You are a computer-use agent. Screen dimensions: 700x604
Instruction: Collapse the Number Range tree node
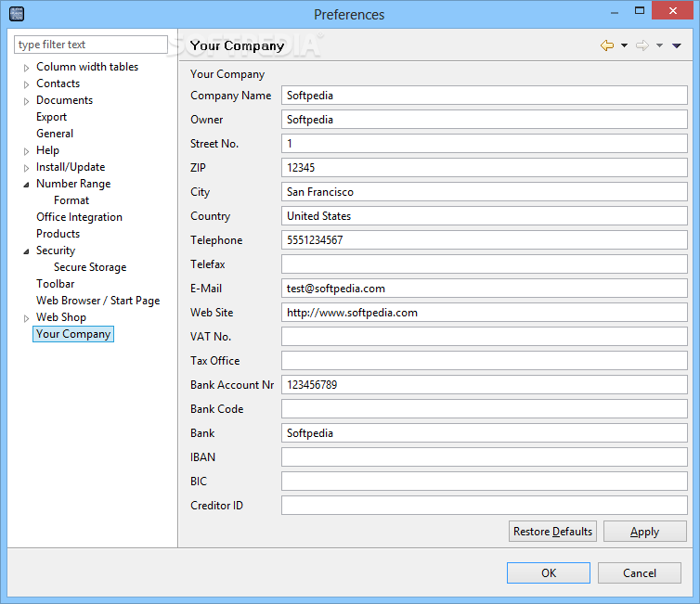[26, 185]
